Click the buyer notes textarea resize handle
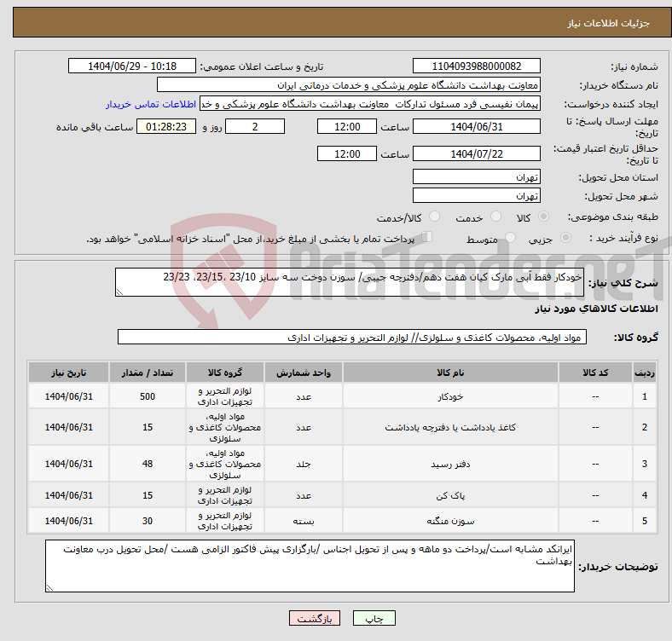 click(x=49, y=588)
